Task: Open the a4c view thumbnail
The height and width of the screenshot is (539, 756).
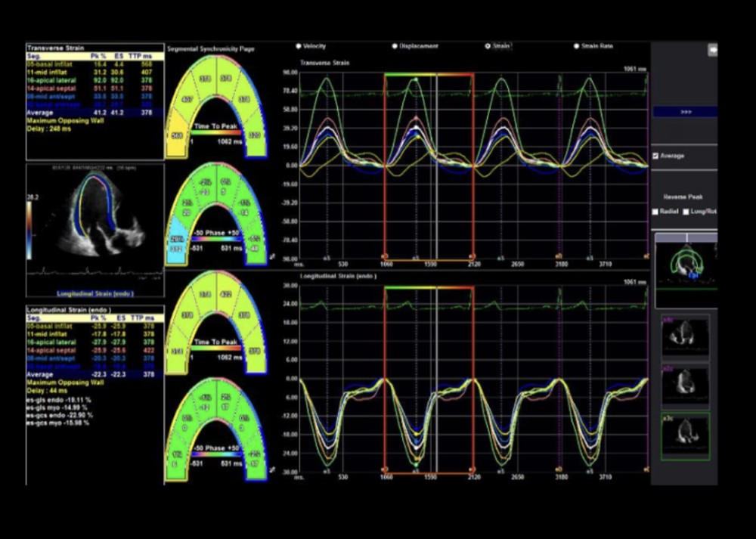Action: point(685,336)
